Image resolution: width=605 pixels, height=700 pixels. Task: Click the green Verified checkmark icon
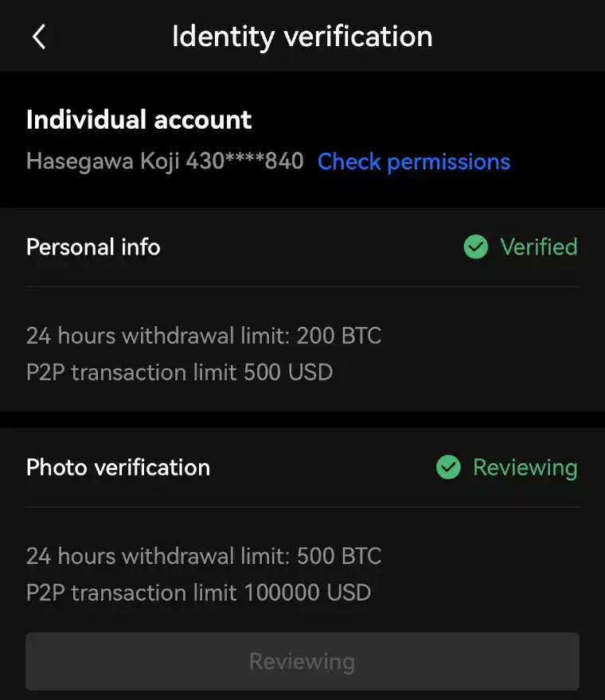[476, 247]
